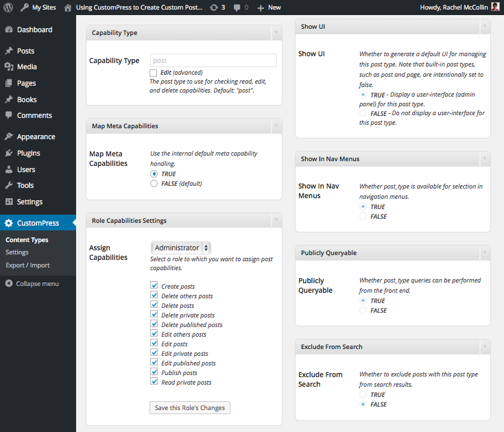Screen dimensions: 504x432
Task: Click the updates refresh icon
Action: tap(214, 8)
